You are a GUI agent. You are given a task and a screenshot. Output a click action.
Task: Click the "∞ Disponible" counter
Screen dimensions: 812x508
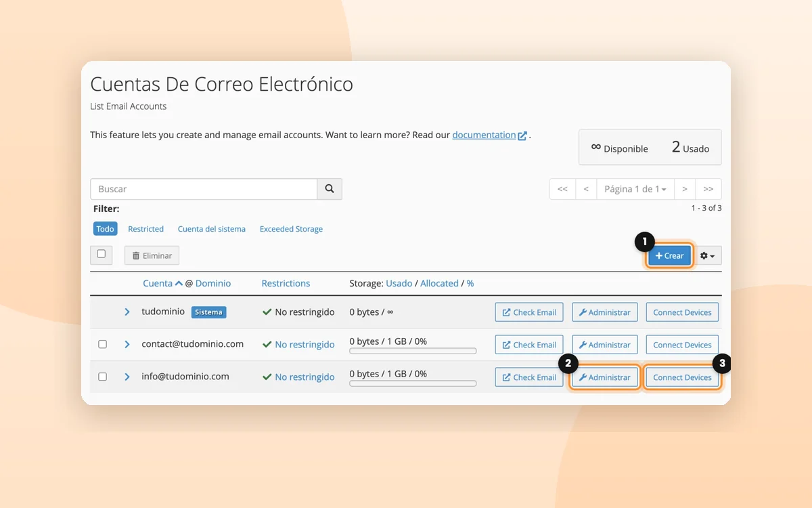[619, 148]
